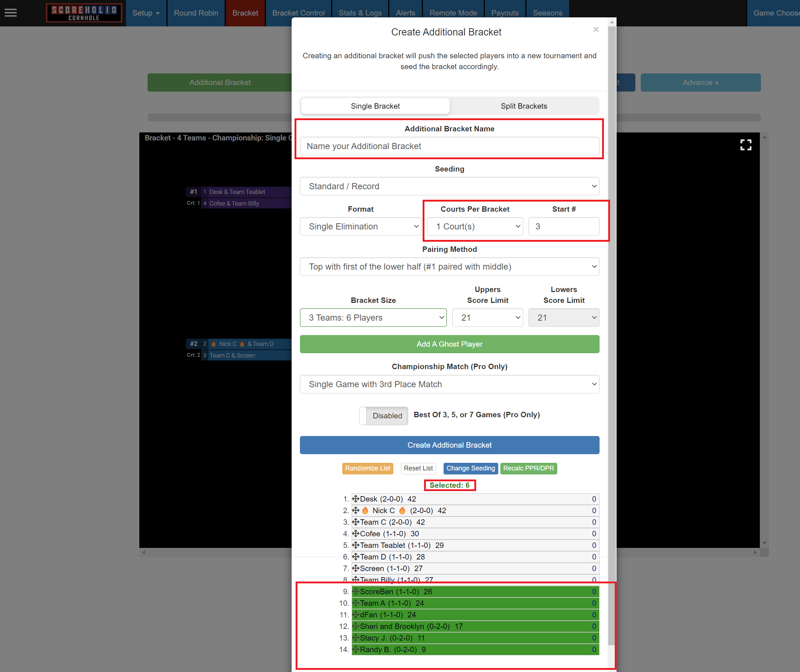Click move handle for ScoreBen row
This screenshot has width=800, height=672.
coord(355,591)
